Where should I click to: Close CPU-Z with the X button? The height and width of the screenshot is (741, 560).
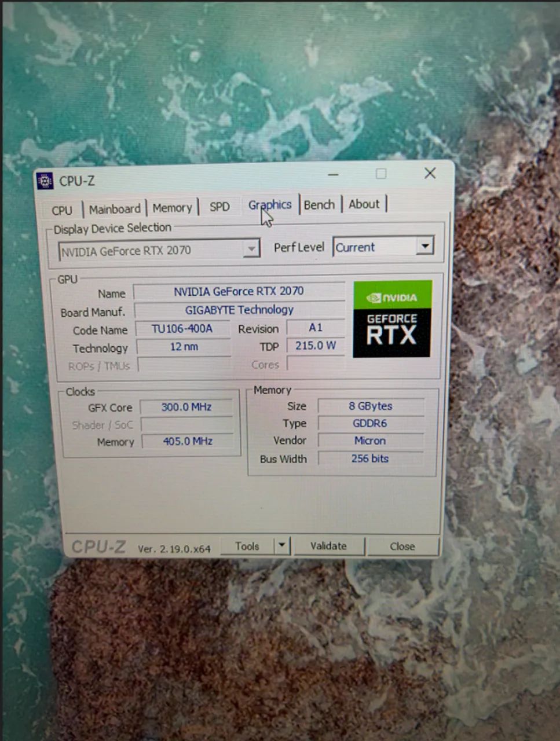[430, 173]
